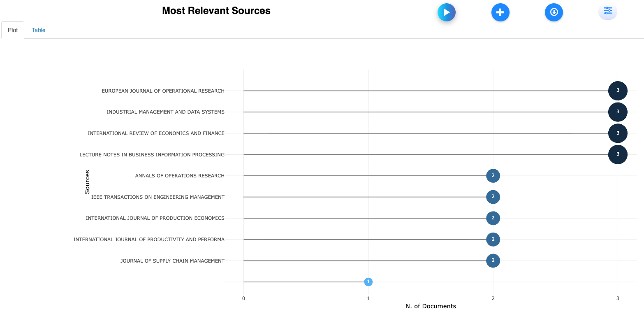Click the Annals of Operations Research label
This screenshot has width=644, height=312.
[x=180, y=176]
